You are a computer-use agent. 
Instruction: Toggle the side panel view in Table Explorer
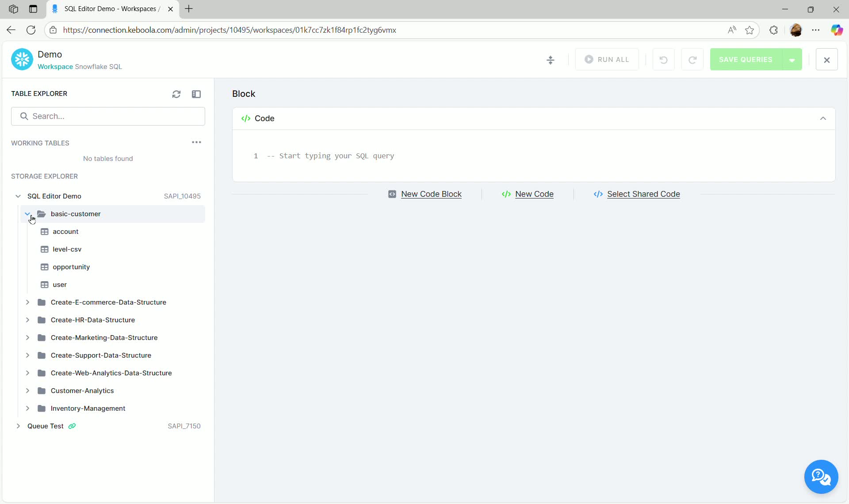click(x=196, y=94)
